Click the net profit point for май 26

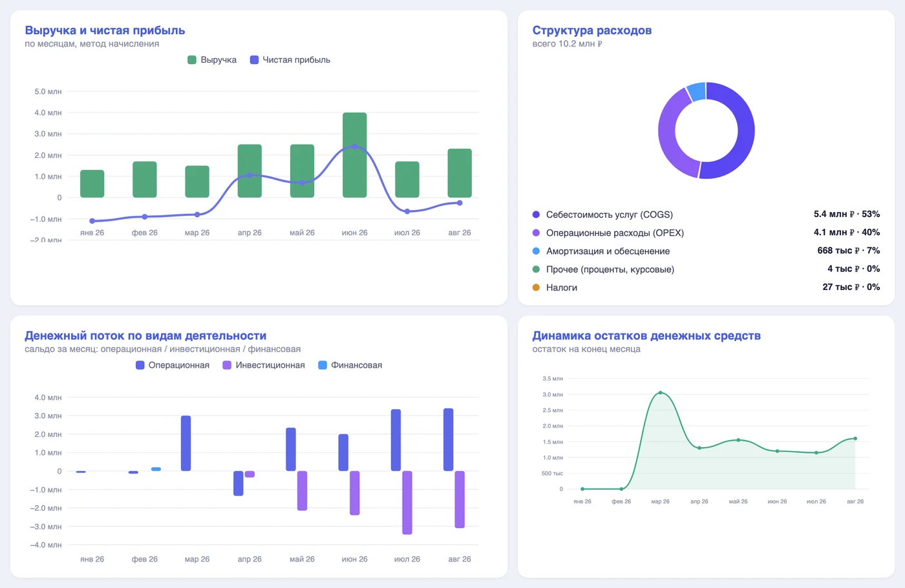(303, 183)
